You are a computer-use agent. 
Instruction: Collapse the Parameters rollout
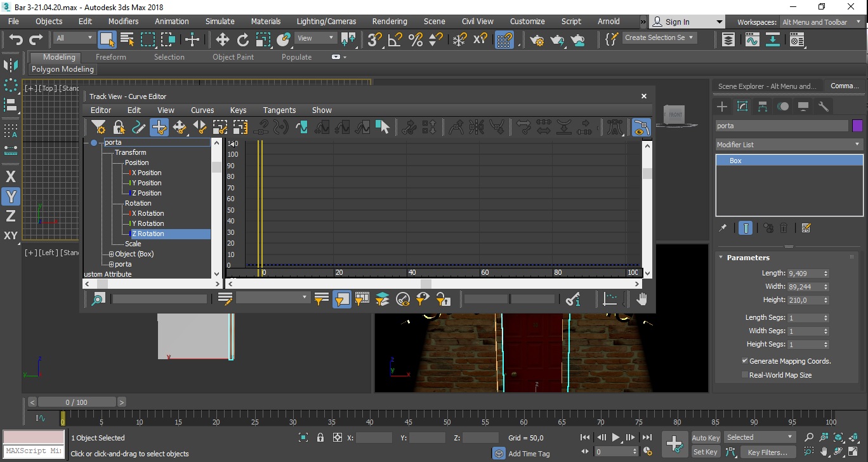tap(748, 258)
